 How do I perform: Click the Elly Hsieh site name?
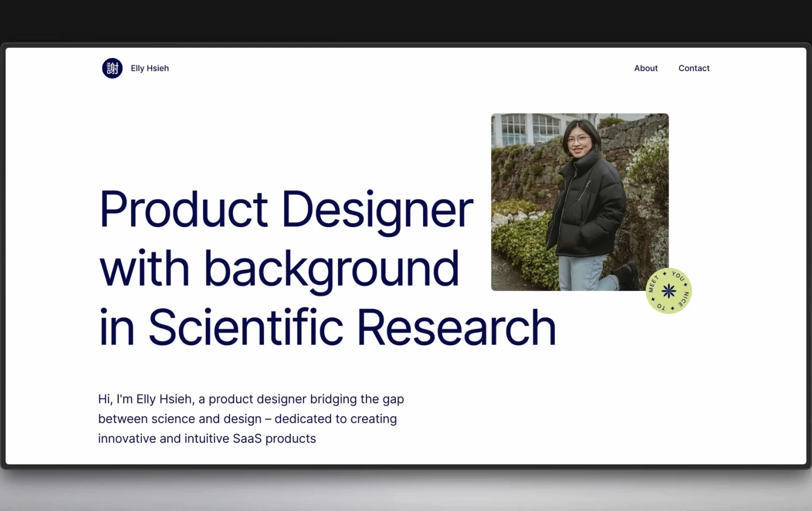click(150, 68)
